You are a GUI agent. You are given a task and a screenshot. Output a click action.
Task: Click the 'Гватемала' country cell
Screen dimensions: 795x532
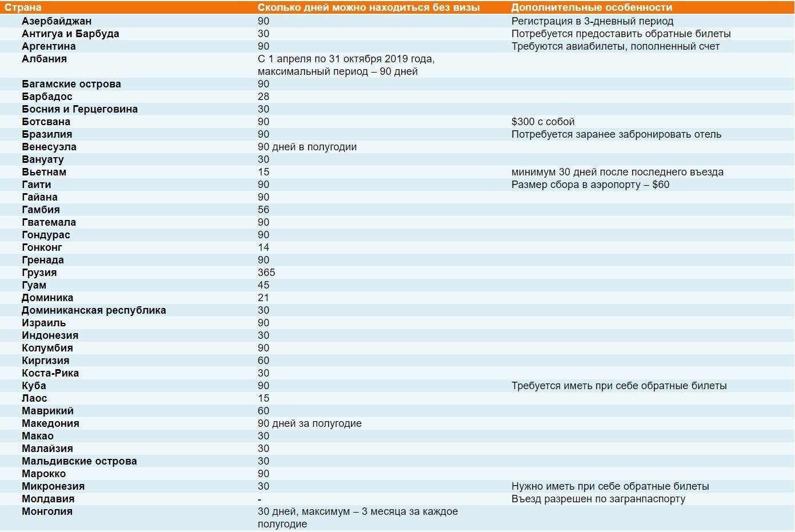[x=49, y=222]
